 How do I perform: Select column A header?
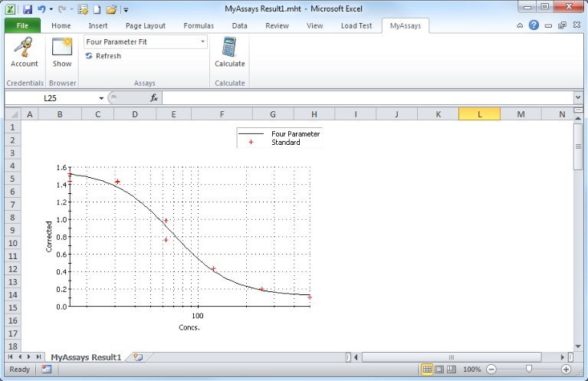click(x=30, y=114)
